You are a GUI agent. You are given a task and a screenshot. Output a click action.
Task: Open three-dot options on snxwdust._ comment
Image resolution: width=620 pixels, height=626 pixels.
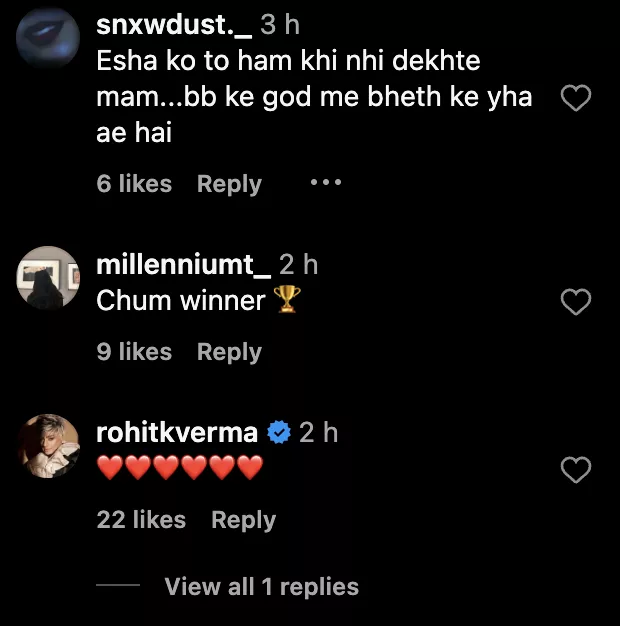click(x=325, y=184)
